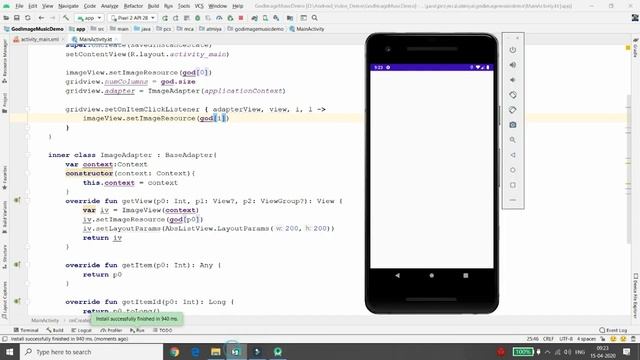Click the godimagemusicdemo breadcrumb package
This screenshot has height=360, width=640.
tap(255, 29)
